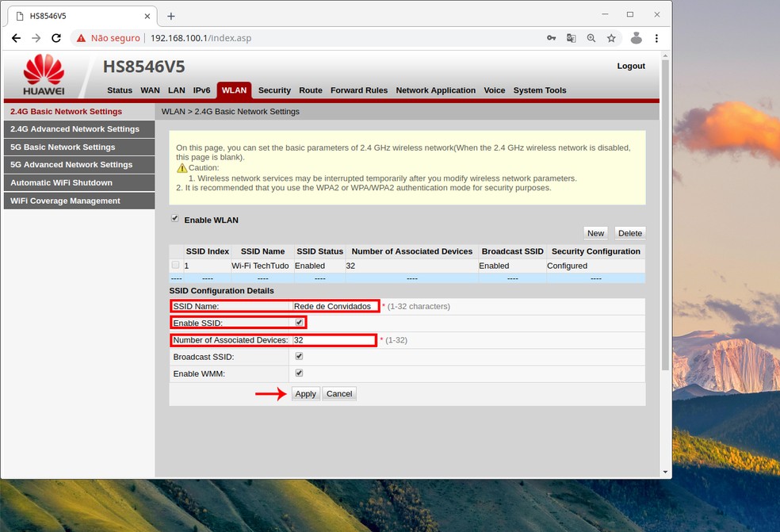Click the scrollbar up arrow
Screen dimensions: 780x532
(665, 55)
